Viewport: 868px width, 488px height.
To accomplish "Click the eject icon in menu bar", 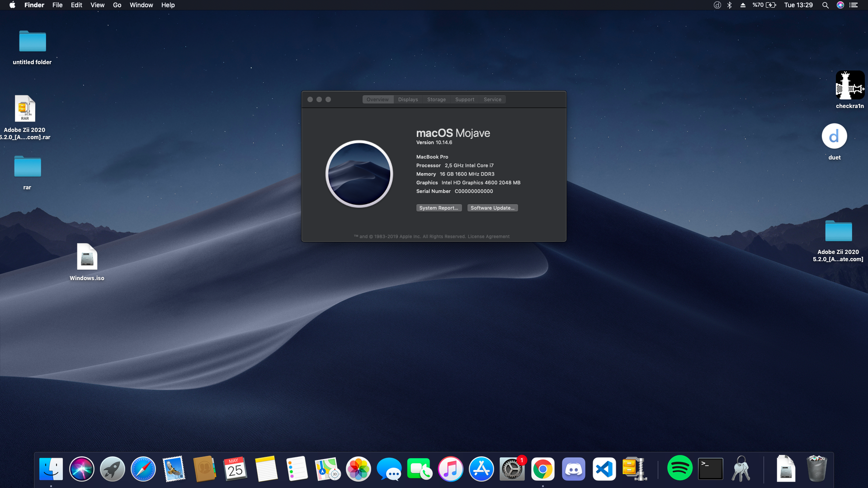I will (743, 5).
